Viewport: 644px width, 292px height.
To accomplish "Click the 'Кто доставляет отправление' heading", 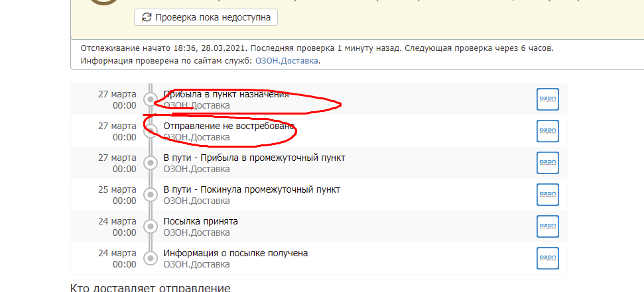I will click(x=151, y=287).
